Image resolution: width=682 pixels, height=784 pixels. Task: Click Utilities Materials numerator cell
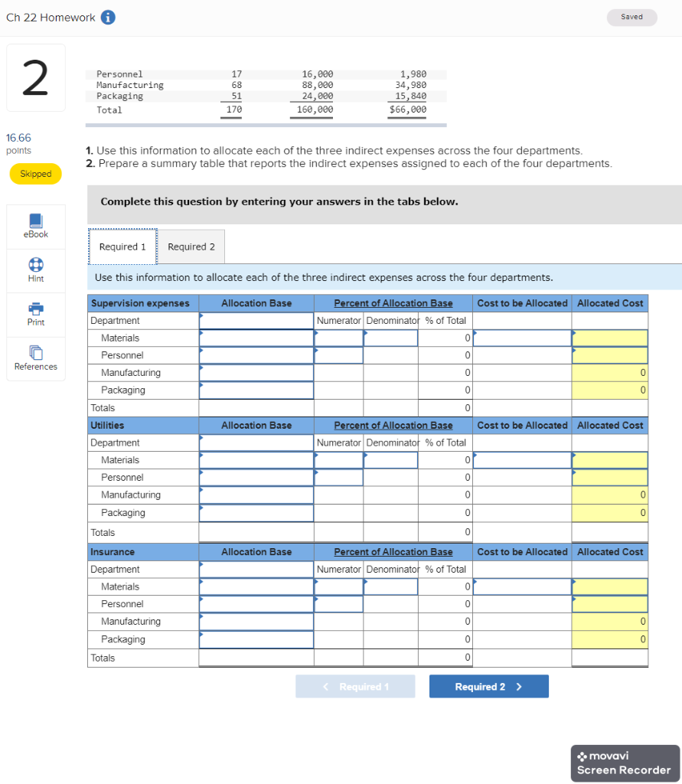click(338, 460)
